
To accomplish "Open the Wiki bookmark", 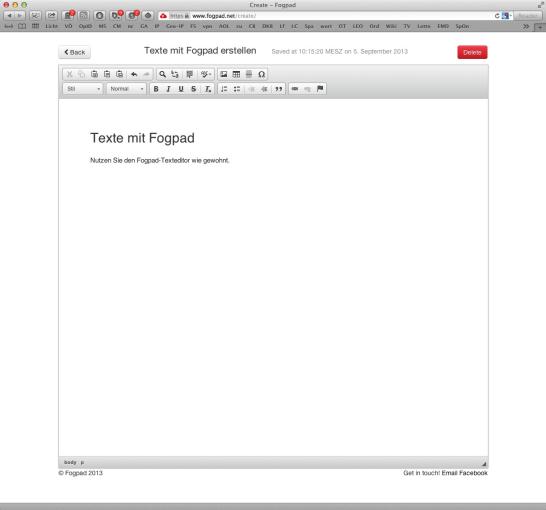I will click(391, 26).
